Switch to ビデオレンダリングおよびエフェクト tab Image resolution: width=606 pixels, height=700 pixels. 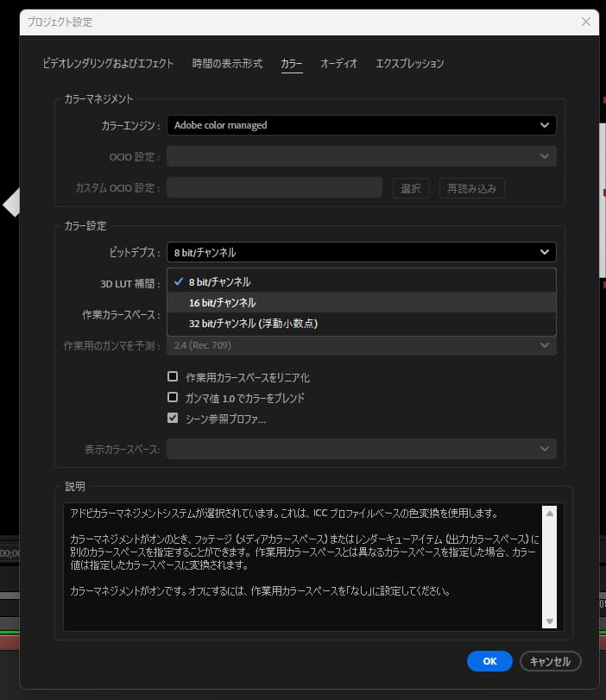[x=108, y=63]
